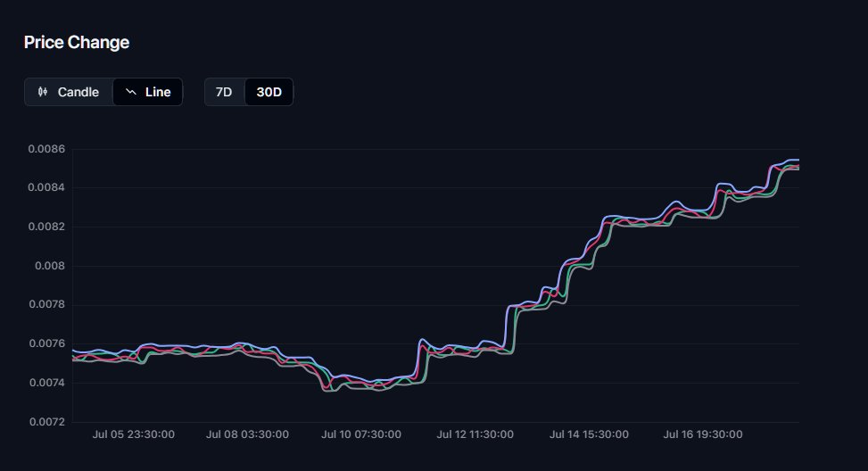
Task: Click the 0.0078 y-axis label
Action: tap(46, 304)
